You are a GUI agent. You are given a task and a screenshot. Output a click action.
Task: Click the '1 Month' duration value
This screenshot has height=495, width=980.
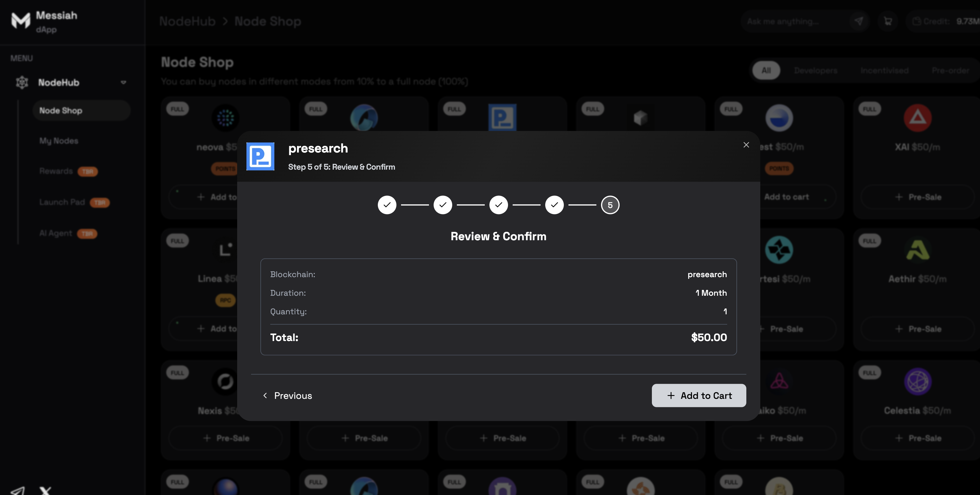coord(711,293)
